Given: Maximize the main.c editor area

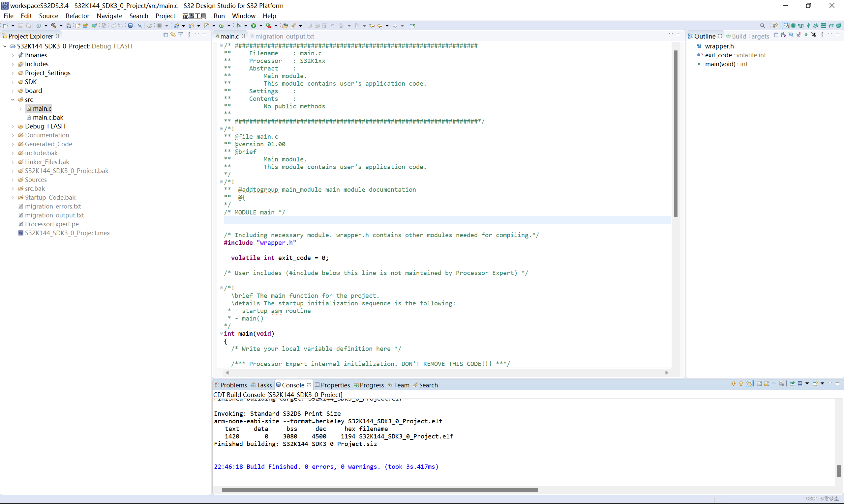Looking at the screenshot, I should coord(678,35).
